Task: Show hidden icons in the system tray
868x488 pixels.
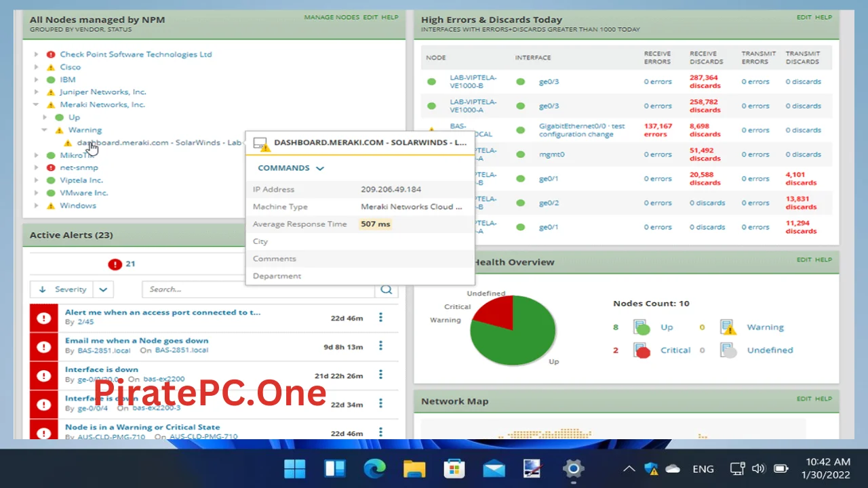Action: pyautogui.click(x=629, y=468)
